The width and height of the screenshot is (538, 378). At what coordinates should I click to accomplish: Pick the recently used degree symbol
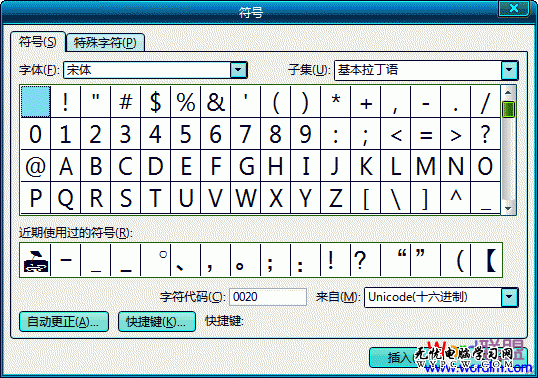pyautogui.click(x=155, y=260)
